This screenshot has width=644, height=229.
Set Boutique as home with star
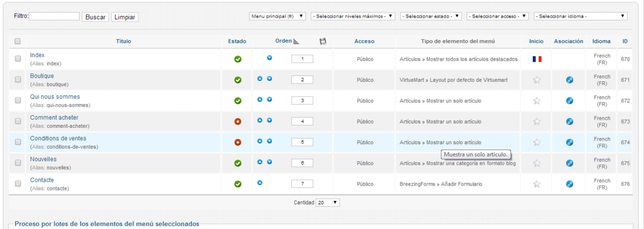point(536,80)
